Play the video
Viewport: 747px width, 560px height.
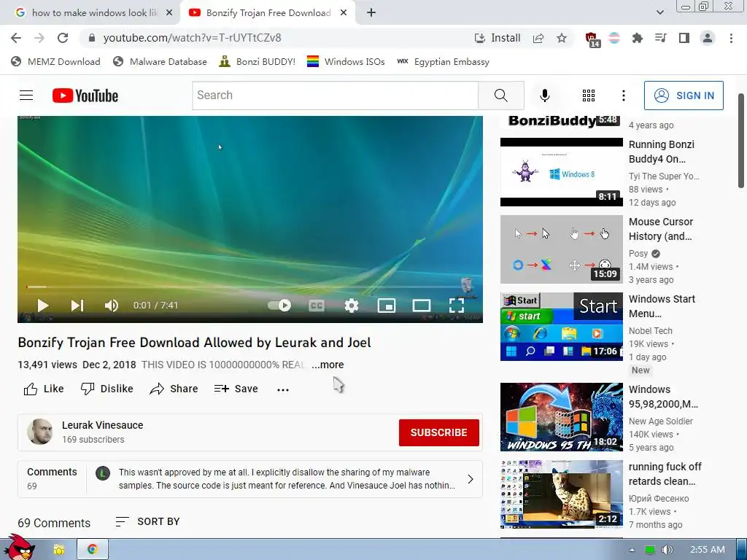coord(42,306)
